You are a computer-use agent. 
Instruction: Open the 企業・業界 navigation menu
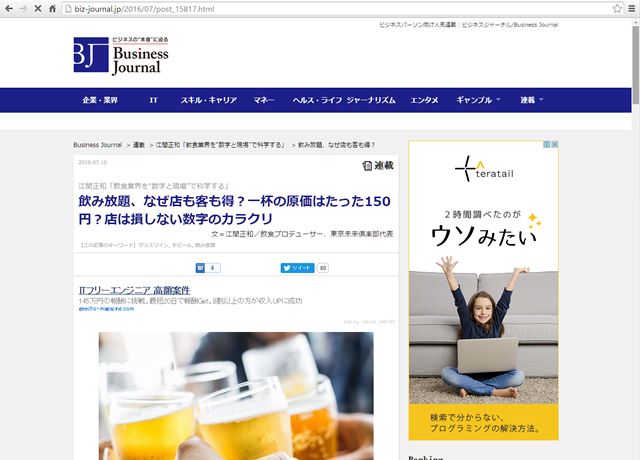(100, 100)
